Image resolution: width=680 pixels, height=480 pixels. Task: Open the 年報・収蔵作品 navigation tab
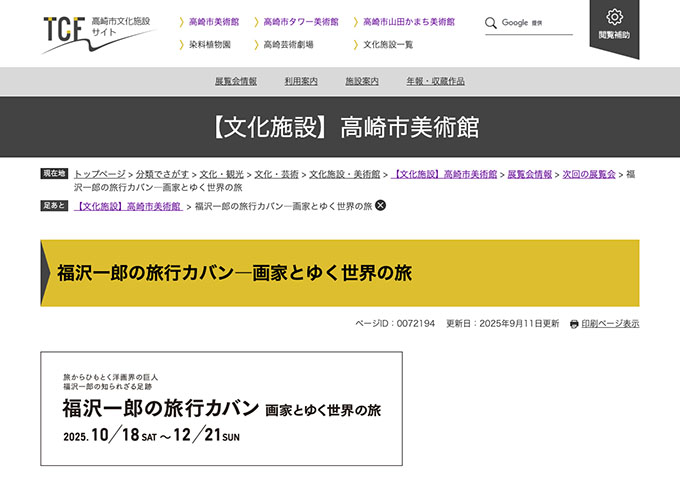[x=435, y=81]
